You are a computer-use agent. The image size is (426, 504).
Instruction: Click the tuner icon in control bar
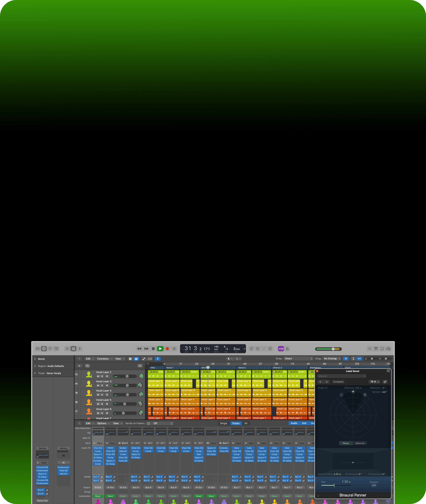[x=264, y=349]
